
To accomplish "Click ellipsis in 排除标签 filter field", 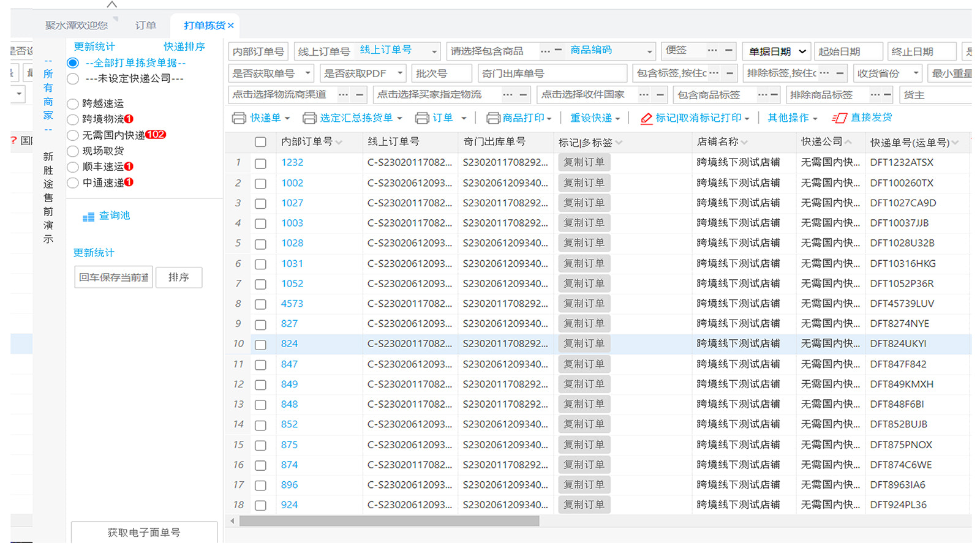I will pyautogui.click(x=824, y=73).
